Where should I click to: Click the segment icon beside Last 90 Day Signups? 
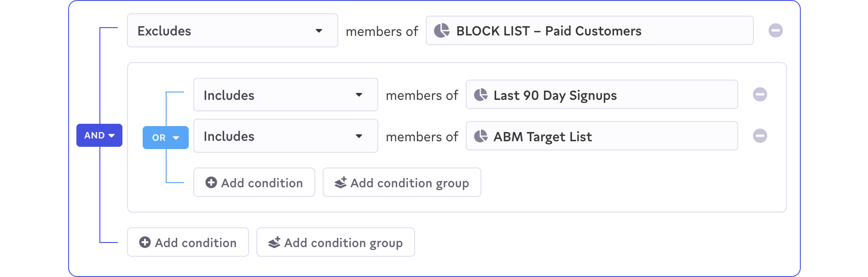[480, 95]
